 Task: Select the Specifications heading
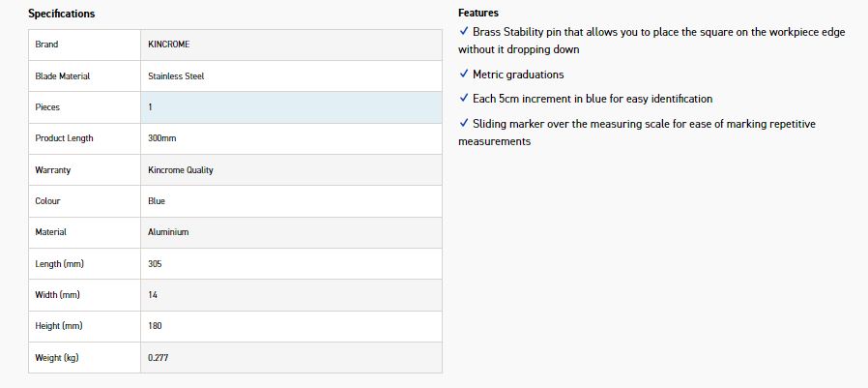click(x=62, y=14)
